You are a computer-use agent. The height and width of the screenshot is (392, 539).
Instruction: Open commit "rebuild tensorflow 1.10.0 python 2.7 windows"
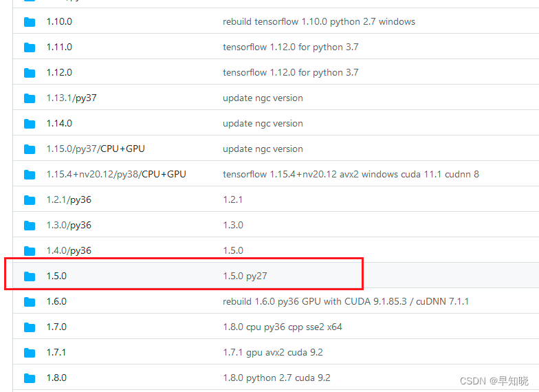pos(319,22)
